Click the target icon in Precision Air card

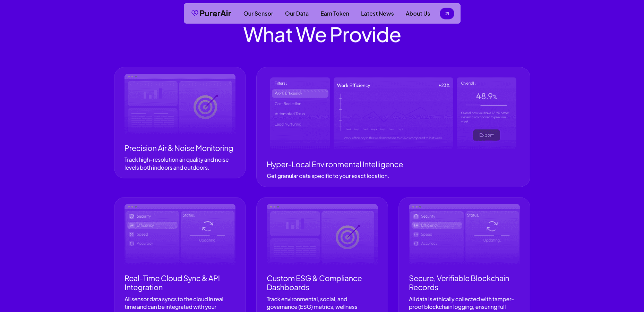pyautogui.click(x=206, y=107)
